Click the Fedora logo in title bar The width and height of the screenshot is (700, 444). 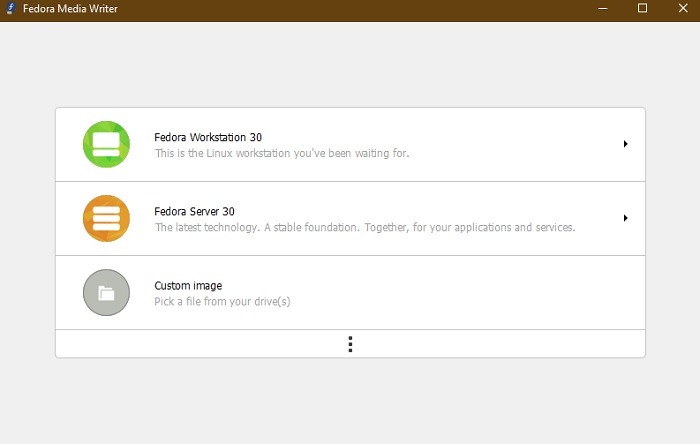click(x=11, y=8)
